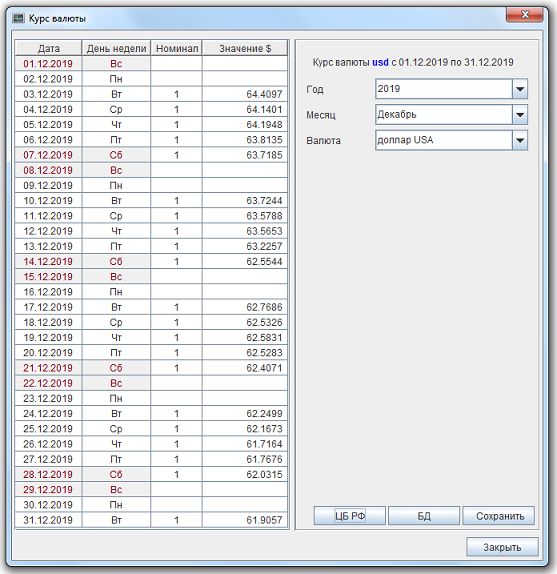Click the доллар USA currency field
557x574 pixels.
[444, 140]
